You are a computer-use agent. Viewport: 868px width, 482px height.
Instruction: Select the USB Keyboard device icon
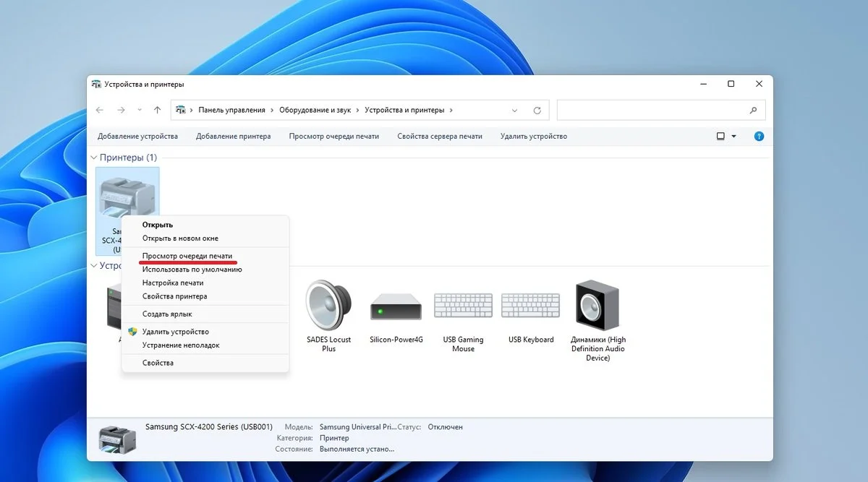point(530,305)
